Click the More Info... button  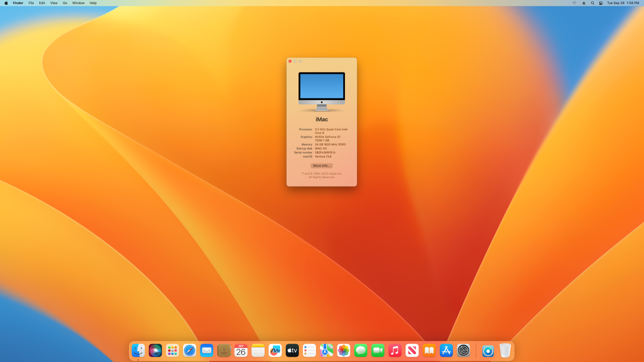click(322, 166)
